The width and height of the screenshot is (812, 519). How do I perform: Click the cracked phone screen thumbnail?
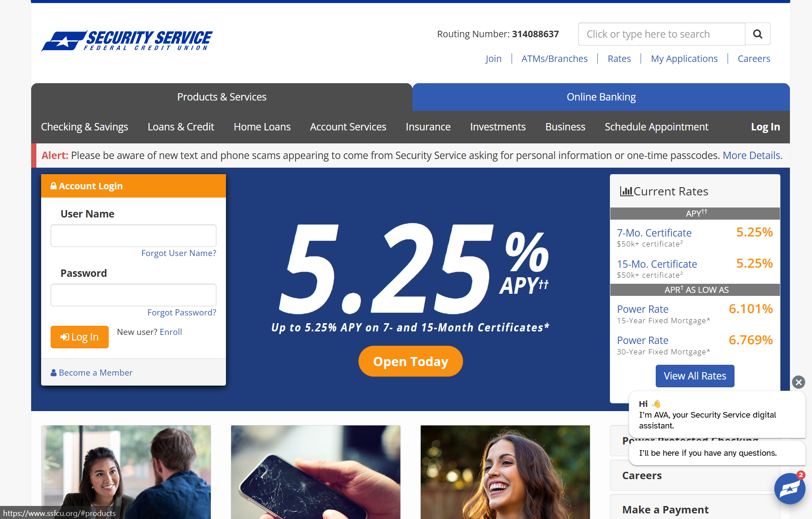316,472
